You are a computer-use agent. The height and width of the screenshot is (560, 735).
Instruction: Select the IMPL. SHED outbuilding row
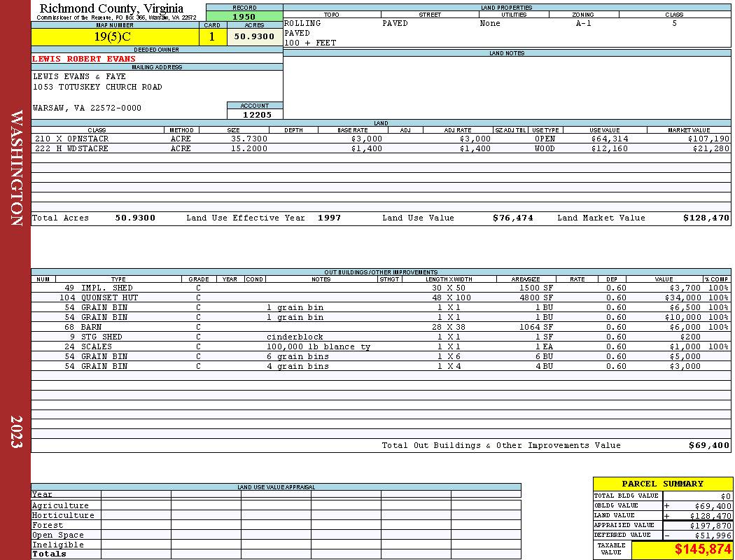pos(381,288)
